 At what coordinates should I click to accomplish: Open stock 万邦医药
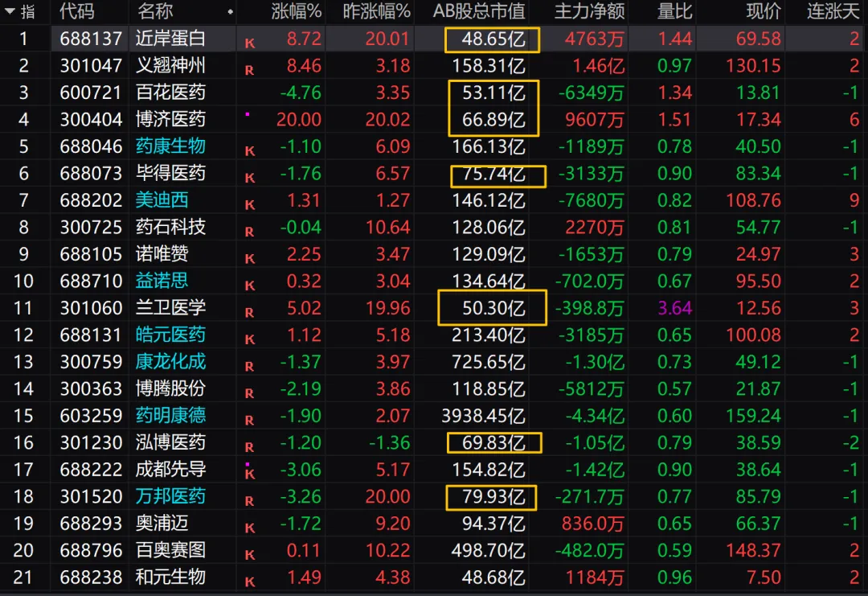pyautogui.click(x=170, y=496)
